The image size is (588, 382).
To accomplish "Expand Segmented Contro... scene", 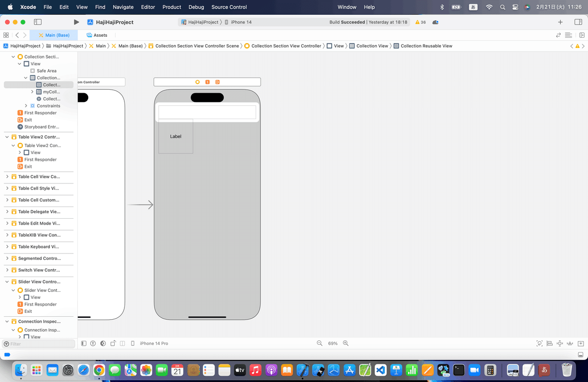I will click(7, 258).
